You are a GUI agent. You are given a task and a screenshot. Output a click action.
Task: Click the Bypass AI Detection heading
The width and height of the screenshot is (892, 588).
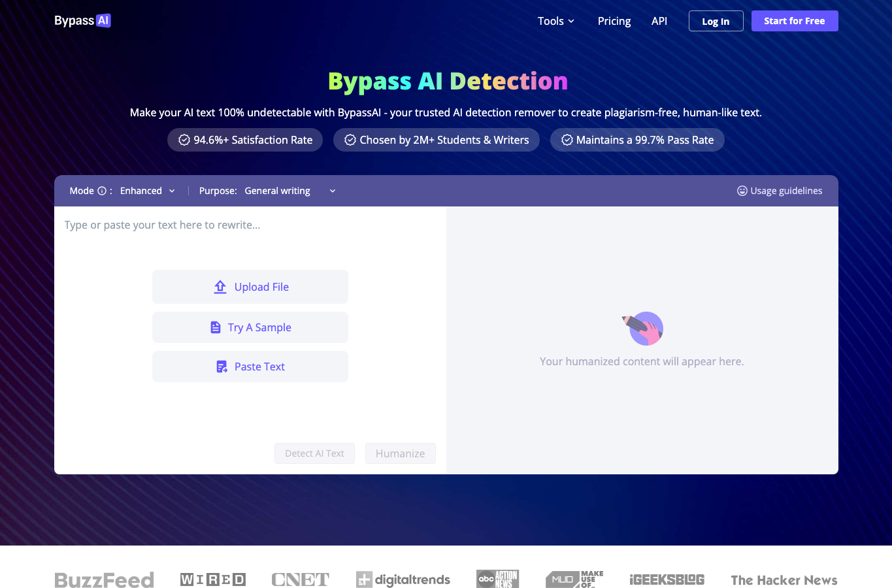pos(448,81)
